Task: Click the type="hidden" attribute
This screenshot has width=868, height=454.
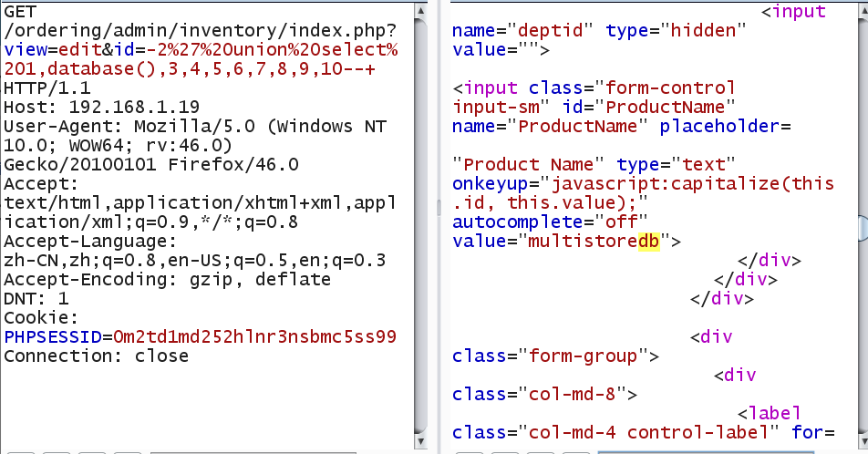Action: (676, 30)
